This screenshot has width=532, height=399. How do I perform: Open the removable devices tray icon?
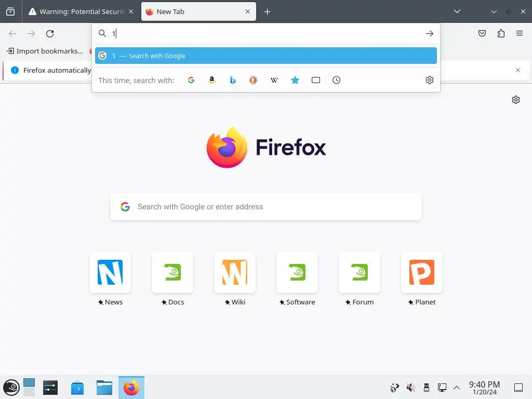coord(427,388)
